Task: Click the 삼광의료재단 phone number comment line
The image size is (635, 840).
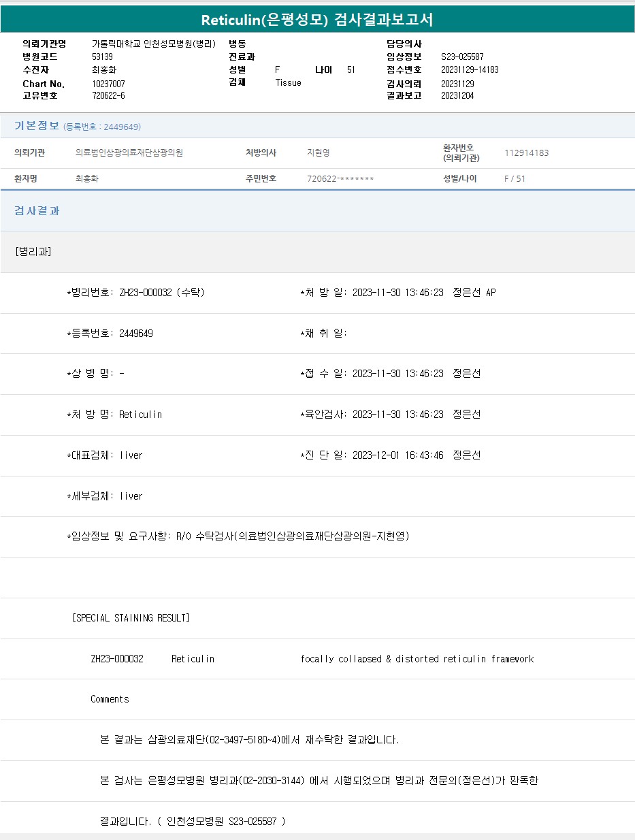Action: (249, 740)
